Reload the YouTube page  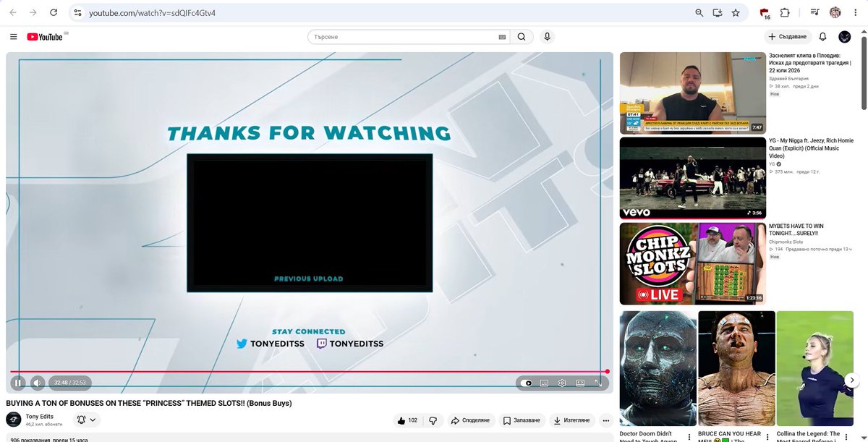[x=54, y=13]
